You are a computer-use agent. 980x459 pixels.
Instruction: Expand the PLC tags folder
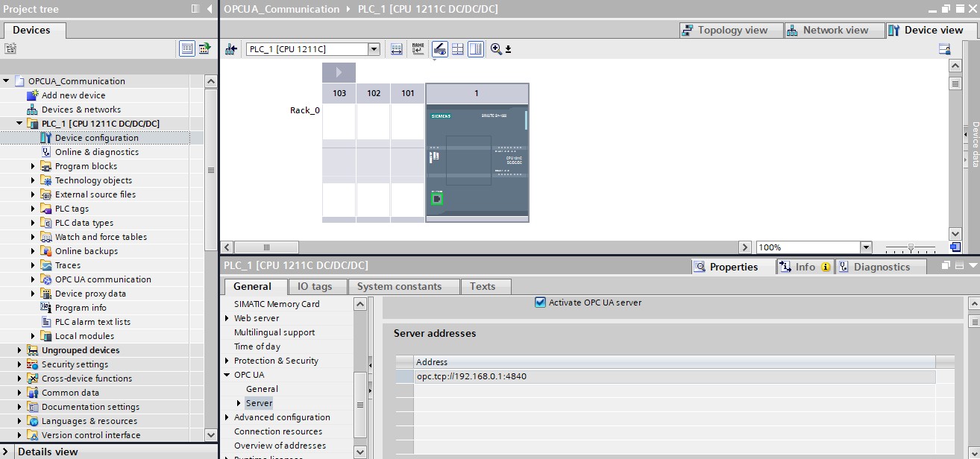click(33, 209)
